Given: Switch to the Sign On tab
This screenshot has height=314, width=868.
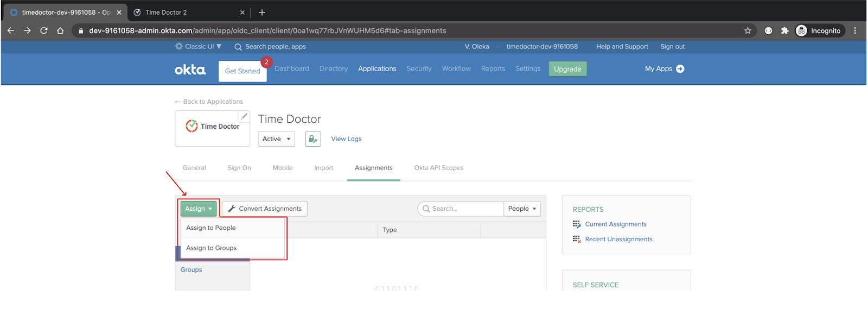Looking at the screenshot, I should tap(239, 168).
